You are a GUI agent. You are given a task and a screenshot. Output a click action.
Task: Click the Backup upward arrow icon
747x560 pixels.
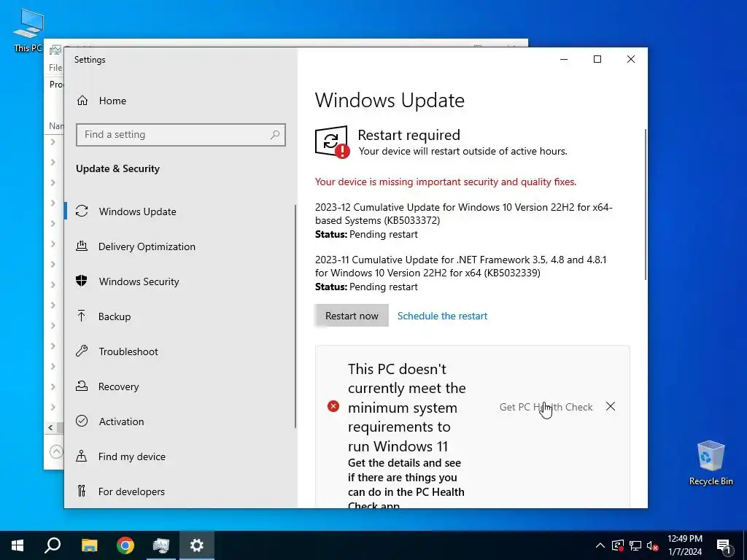click(x=82, y=316)
